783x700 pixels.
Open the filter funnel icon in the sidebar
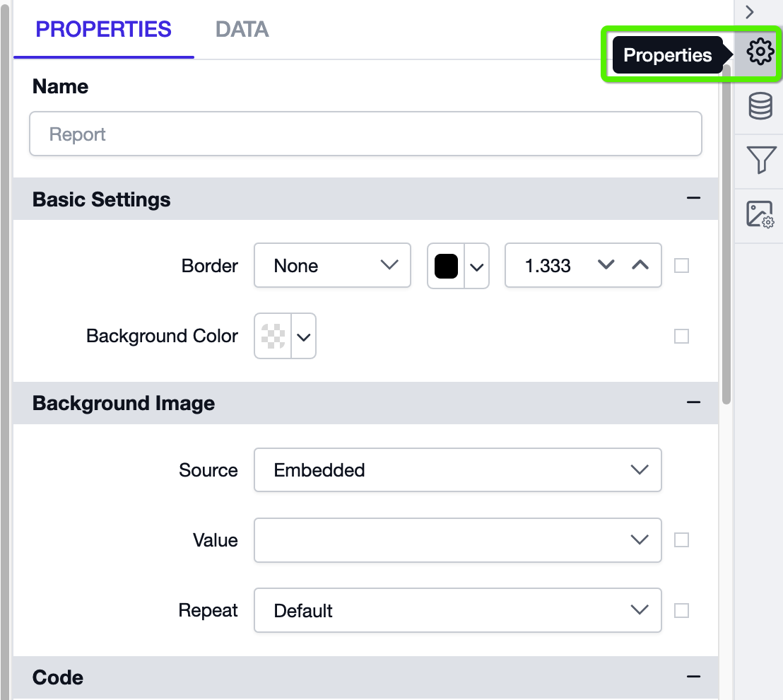pos(760,160)
